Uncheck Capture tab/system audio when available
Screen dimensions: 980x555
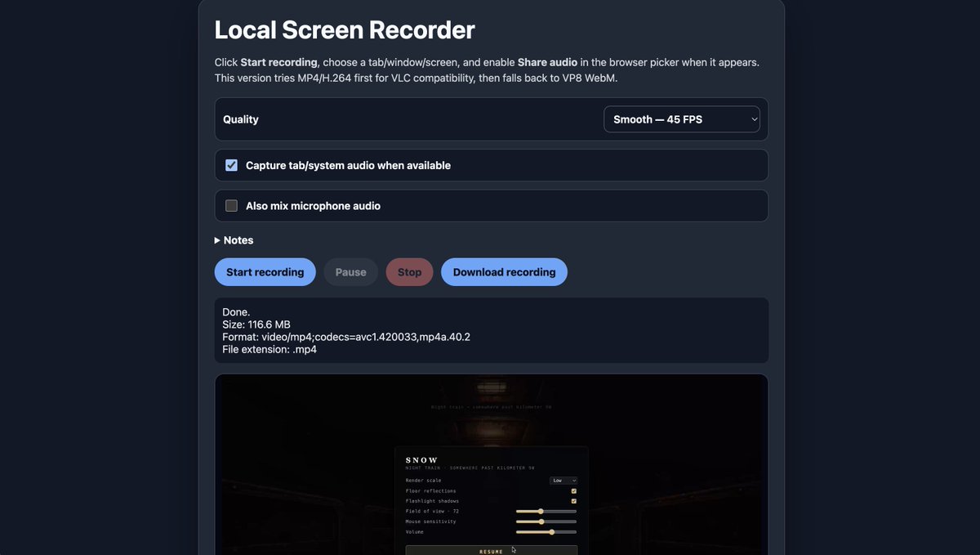(231, 165)
